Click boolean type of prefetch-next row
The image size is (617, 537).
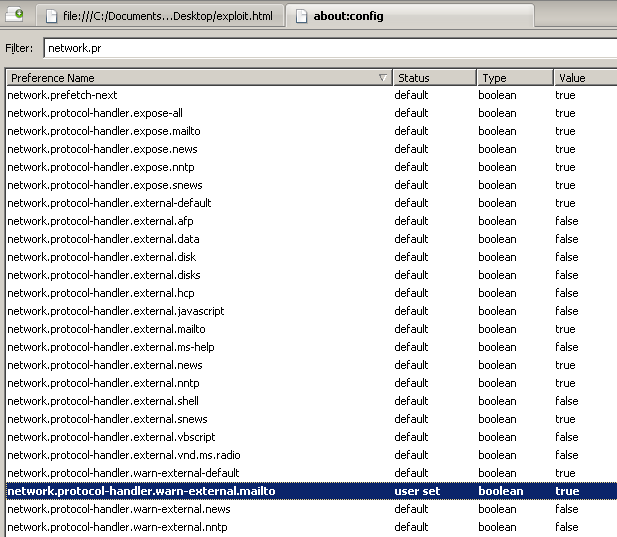click(x=497, y=95)
